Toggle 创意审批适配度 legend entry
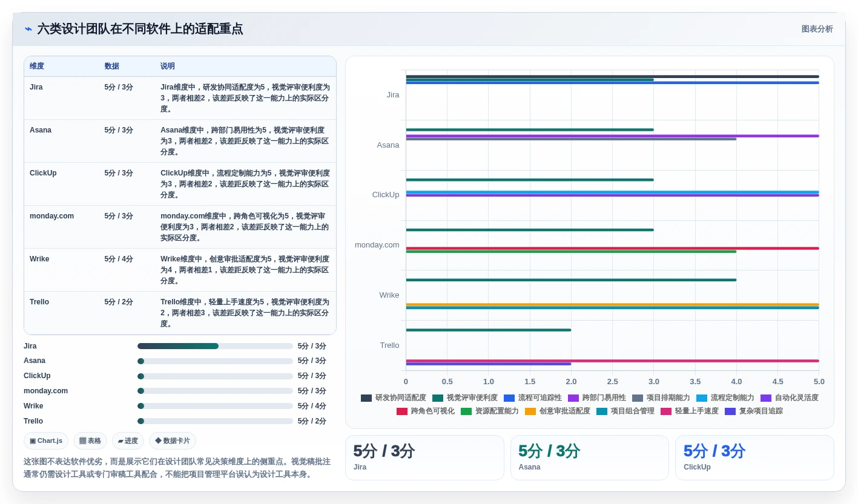Viewport: 858px width, 504px height. (558, 411)
